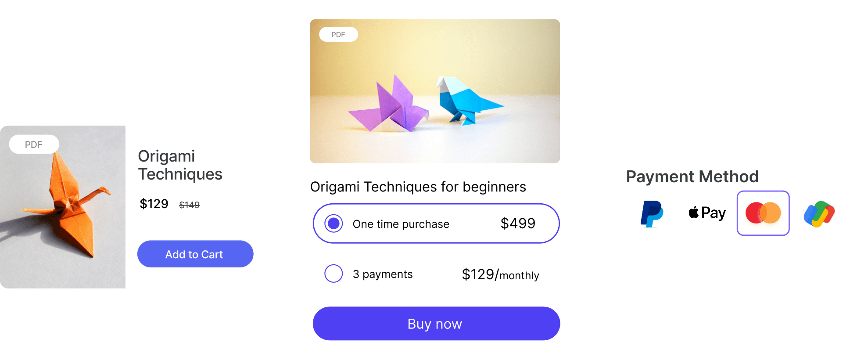Click PDF badge on crane image
868x353 pixels.
pyautogui.click(x=34, y=144)
